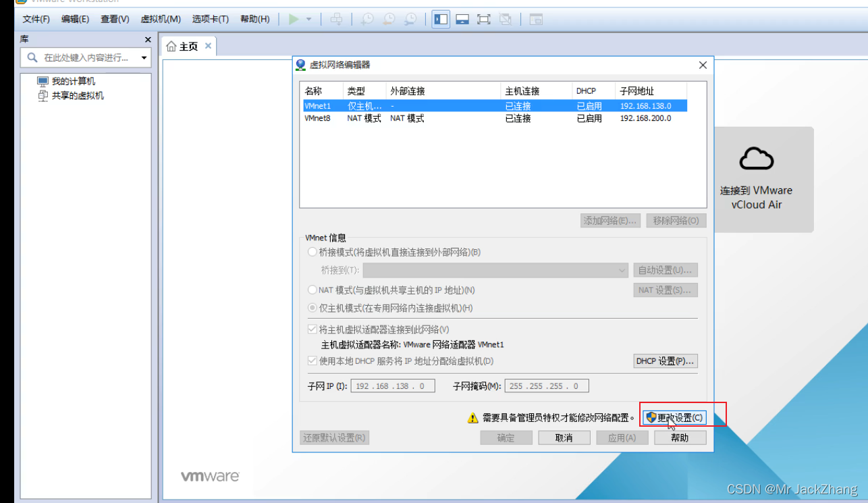Open the 编辑(E) menu

click(75, 19)
